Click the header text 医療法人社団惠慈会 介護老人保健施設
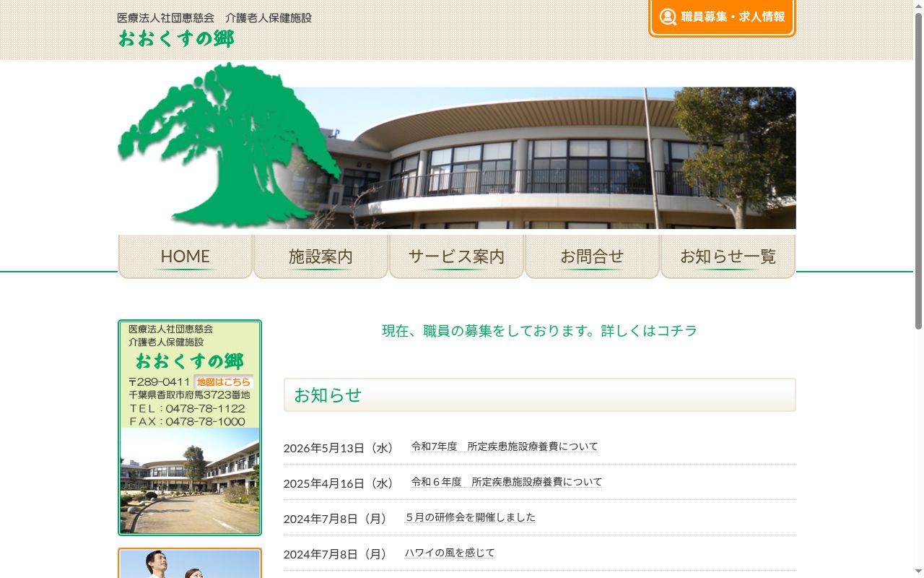Screen dimensions: 924x578 click(x=214, y=18)
